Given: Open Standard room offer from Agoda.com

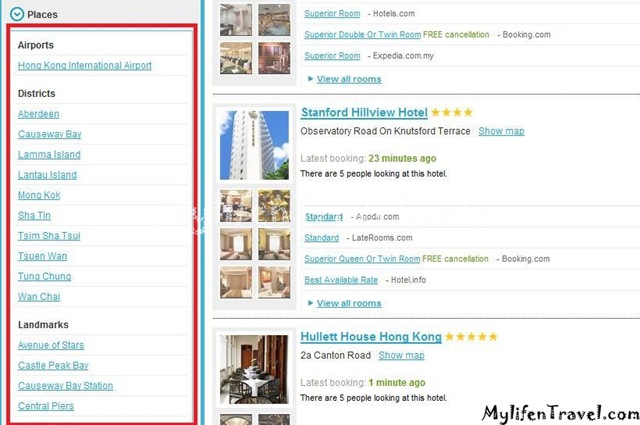Looking at the screenshot, I should click(324, 217).
